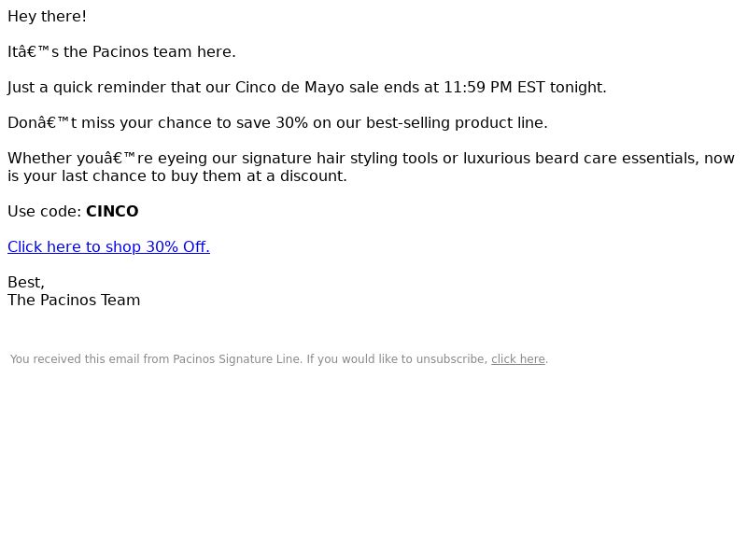Click the 'Cinco de Mayo' words
This screenshot has width=747, height=560.
coord(289,88)
